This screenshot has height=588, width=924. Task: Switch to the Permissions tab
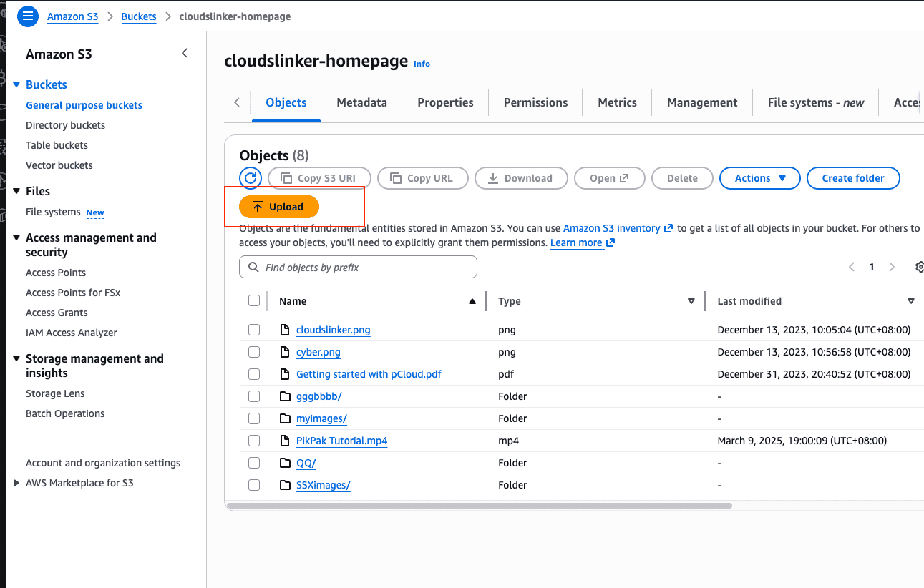535,102
